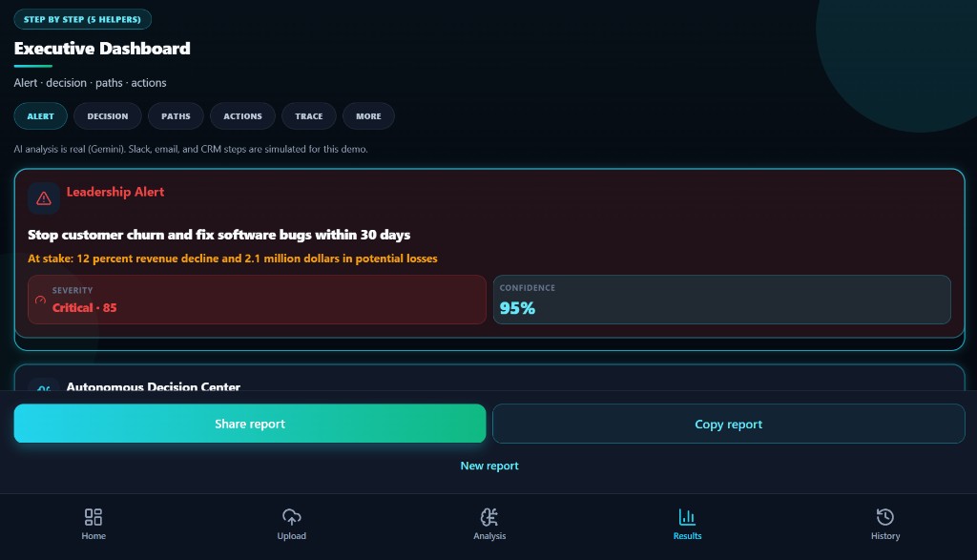This screenshot has height=560, width=977.
Task: Click the 'Stop customer churn' alert headline
Action: [218, 235]
